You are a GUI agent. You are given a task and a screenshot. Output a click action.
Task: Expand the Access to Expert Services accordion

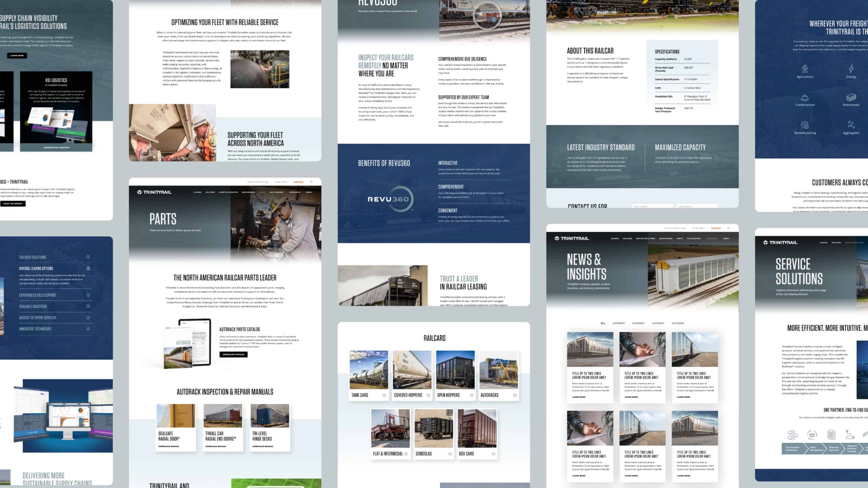pos(88,318)
